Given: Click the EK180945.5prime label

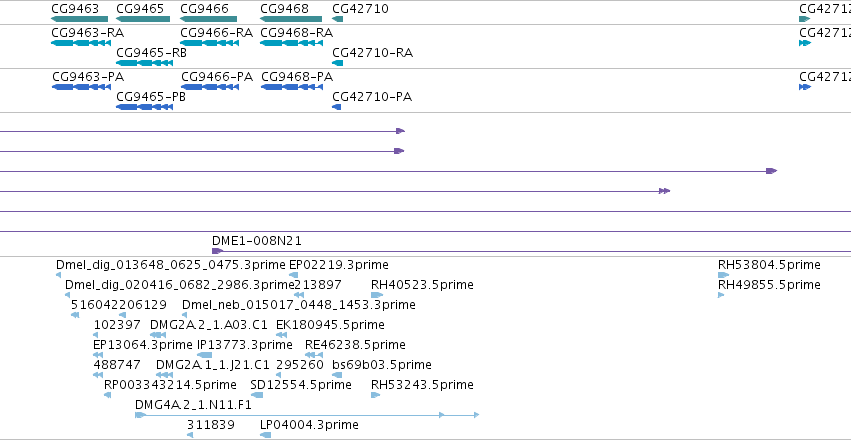Looking at the screenshot, I should point(330,325).
